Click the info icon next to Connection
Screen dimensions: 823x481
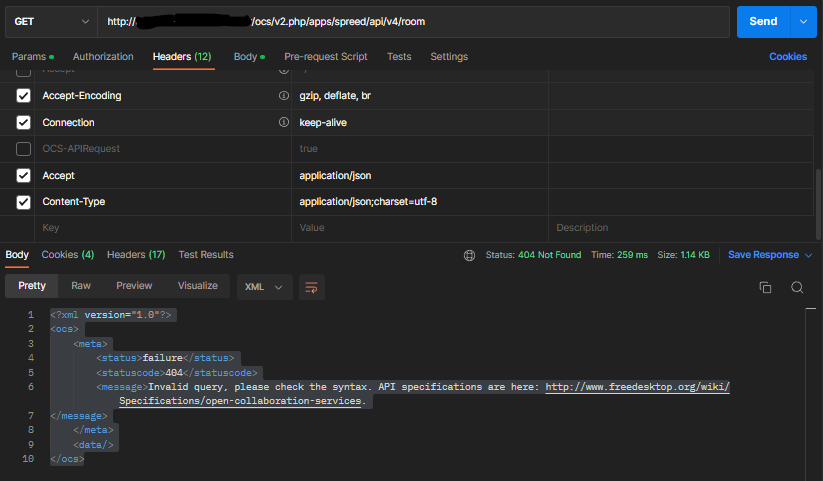click(x=283, y=122)
